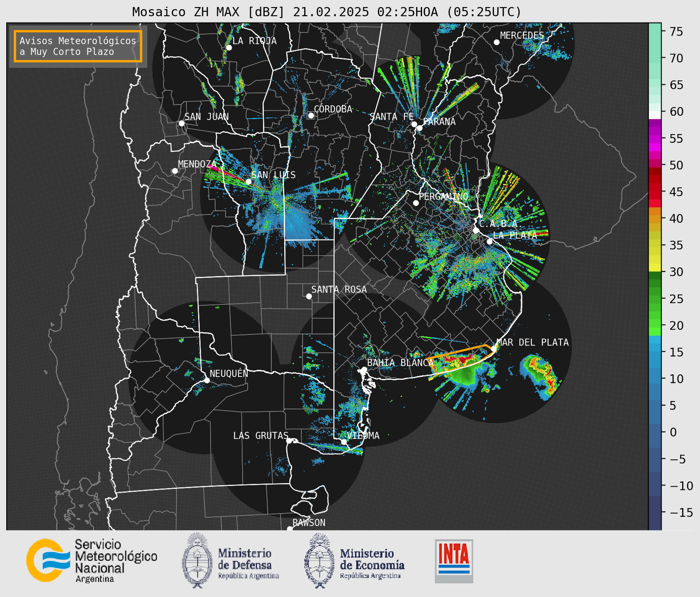Screen dimensions: 700x597
Task: Select the Viedma city marker
Action: coord(344,442)
